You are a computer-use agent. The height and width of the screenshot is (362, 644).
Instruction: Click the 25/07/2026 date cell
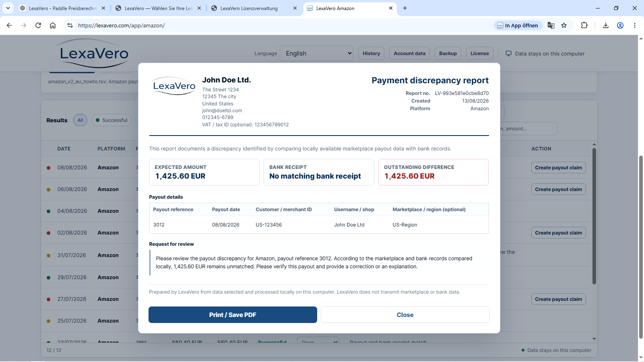[72, 321]
